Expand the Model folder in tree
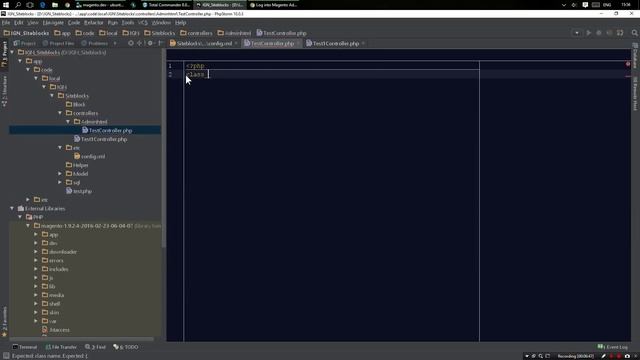The width and height of the screenshot is (640, 360). pos(60,173)
